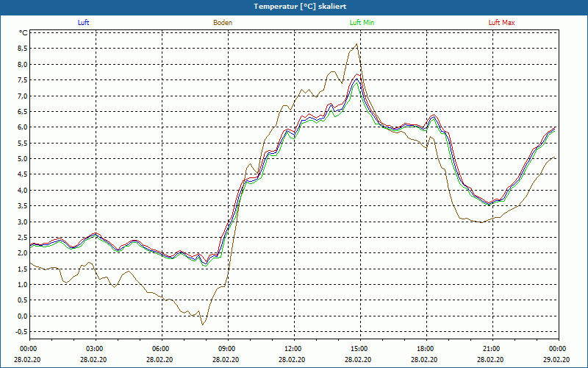Click the blue Luft legend label
The image size is (588, 368).
(83, 23)
